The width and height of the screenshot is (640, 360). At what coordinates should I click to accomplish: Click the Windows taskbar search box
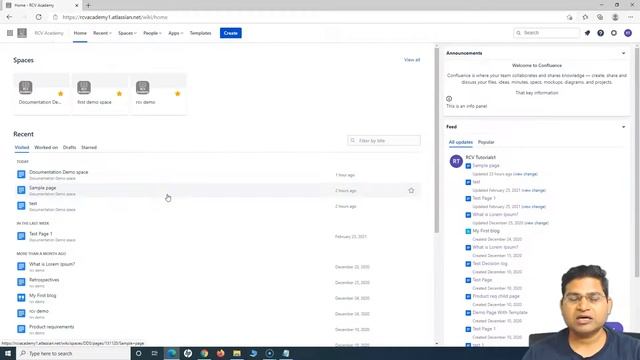[73, 353]
